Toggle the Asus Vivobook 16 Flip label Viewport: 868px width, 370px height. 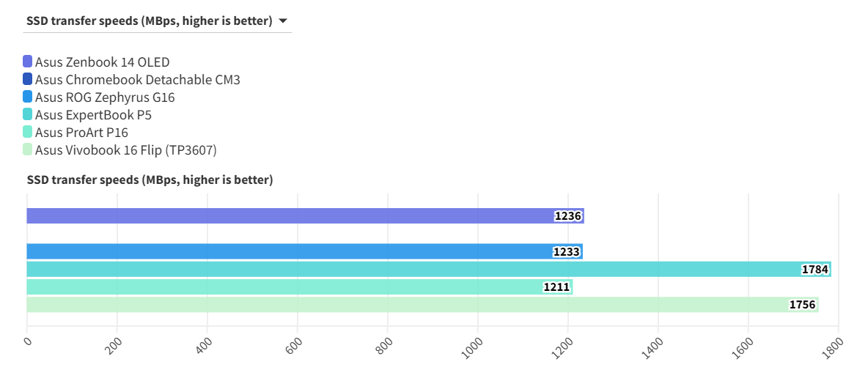click(x=125, y=150)
